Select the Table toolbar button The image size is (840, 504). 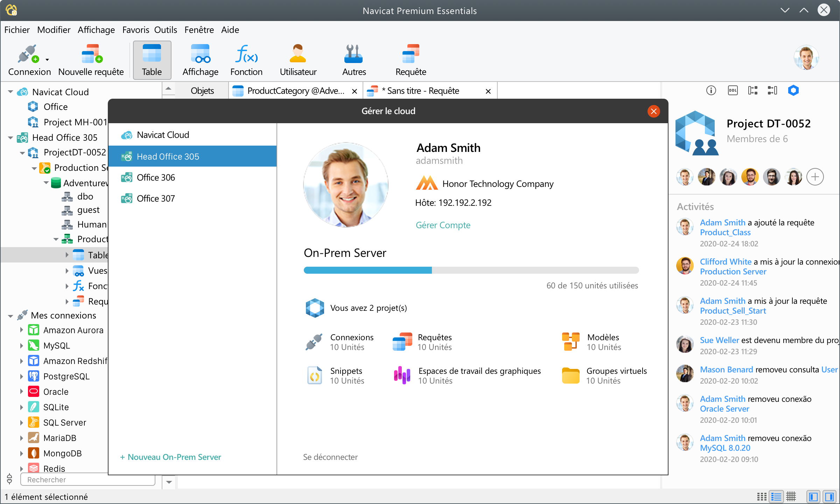tap(152, 60)
